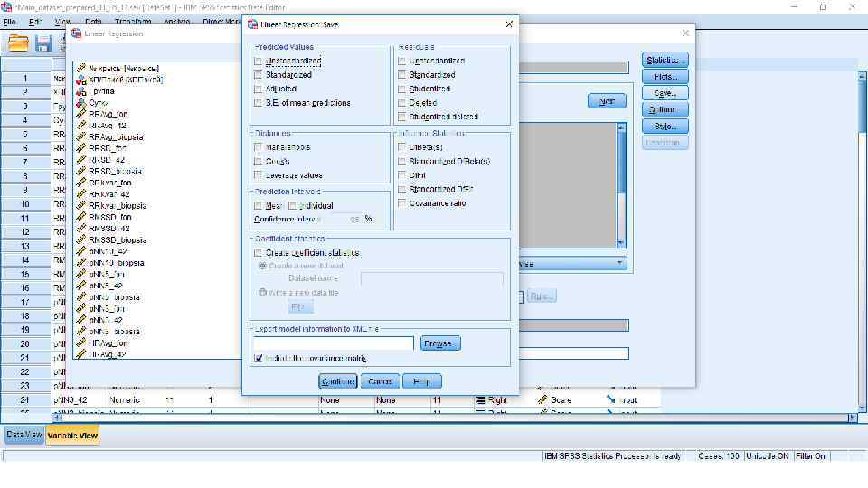Click the ruler icon beside RRAvg_biopsia
The width and height of the screenshot is (868, 488).
click(81, 136)
